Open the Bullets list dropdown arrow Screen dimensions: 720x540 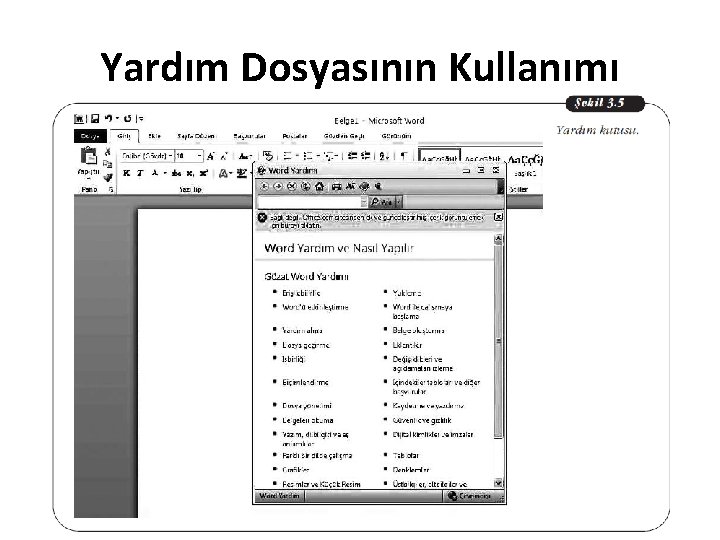297,156
